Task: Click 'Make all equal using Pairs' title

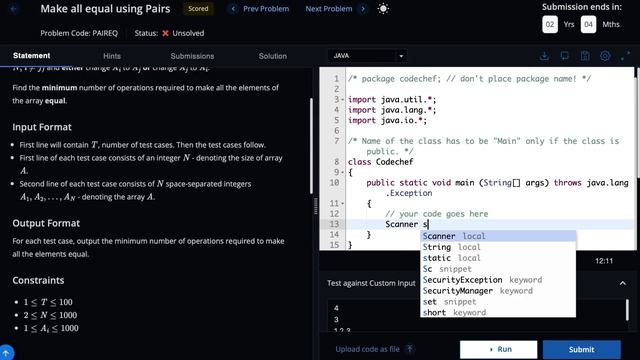Action: click(x=105, y=9)
